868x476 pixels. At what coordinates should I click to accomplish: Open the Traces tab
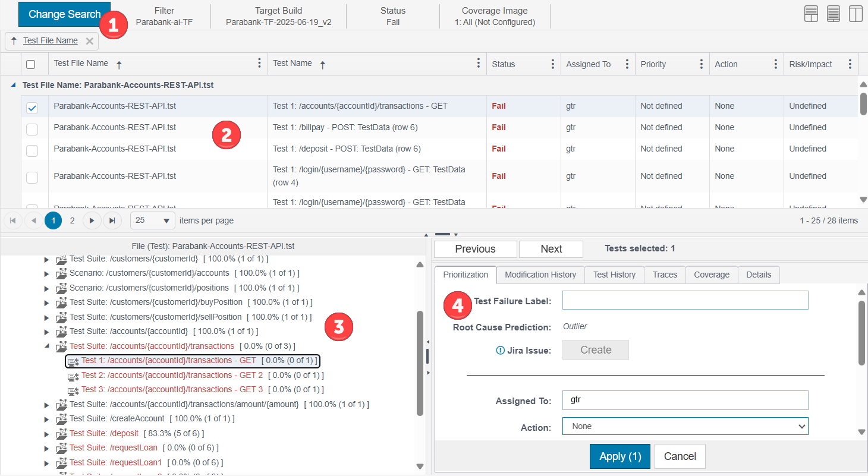tap(665, 275)
